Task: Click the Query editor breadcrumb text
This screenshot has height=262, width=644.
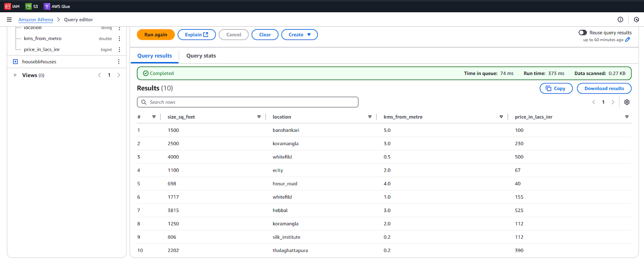Action: (78, 19)
